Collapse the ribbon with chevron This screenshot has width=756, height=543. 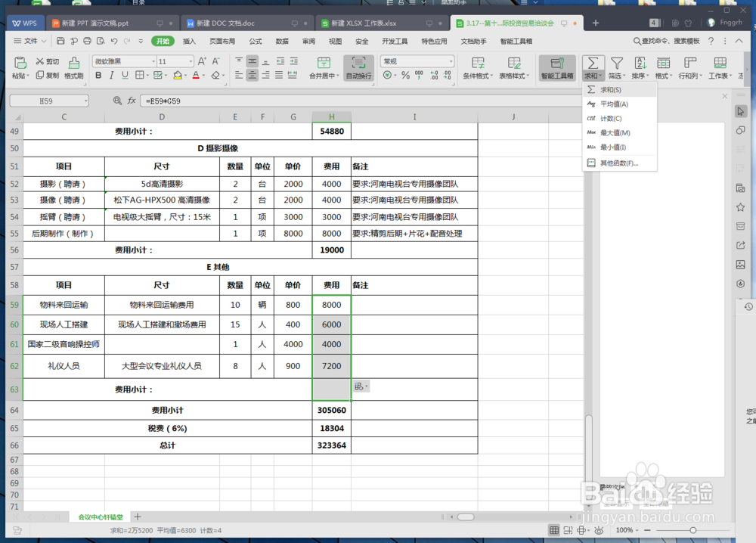tap(739, 41)
